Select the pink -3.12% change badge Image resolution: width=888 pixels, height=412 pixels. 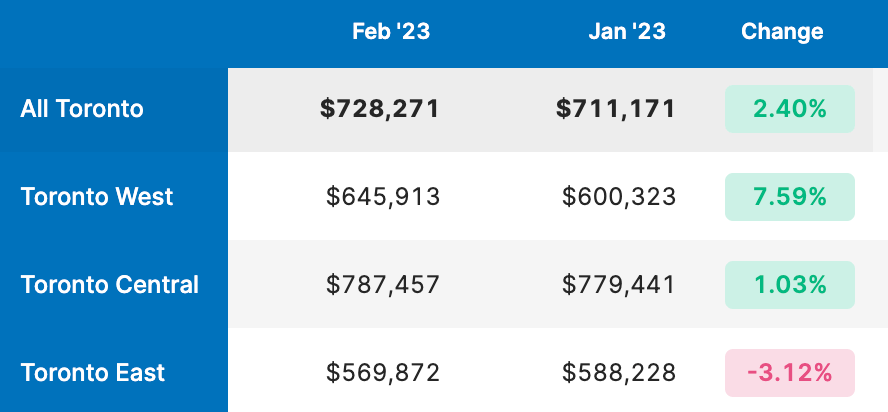790,373
